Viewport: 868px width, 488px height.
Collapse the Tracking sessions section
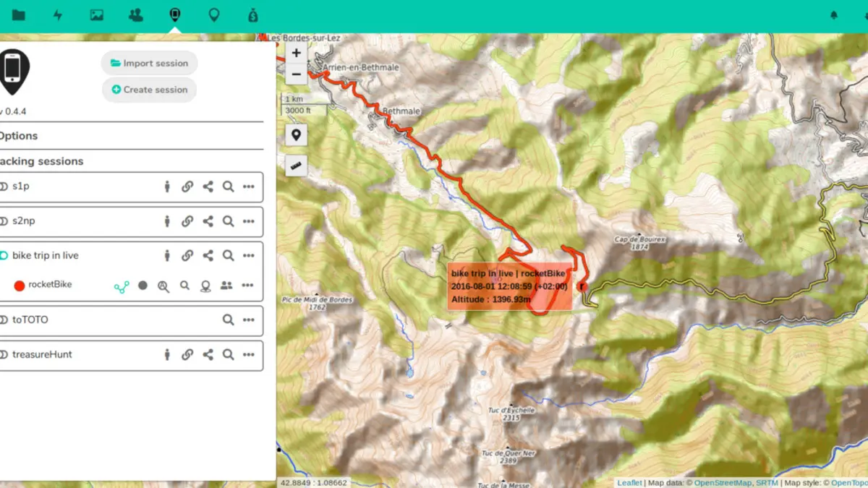pyautogui.click(x=41, y=161)
